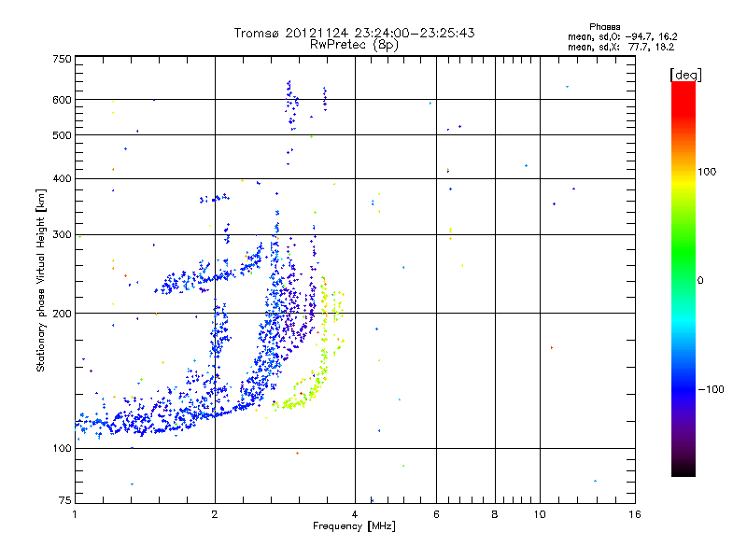Click the "mean, sd,O: -94.7, 16.2" line
The height and width of the screenshot is (560, 747).
pyautogui.click(x=622, y=36)
